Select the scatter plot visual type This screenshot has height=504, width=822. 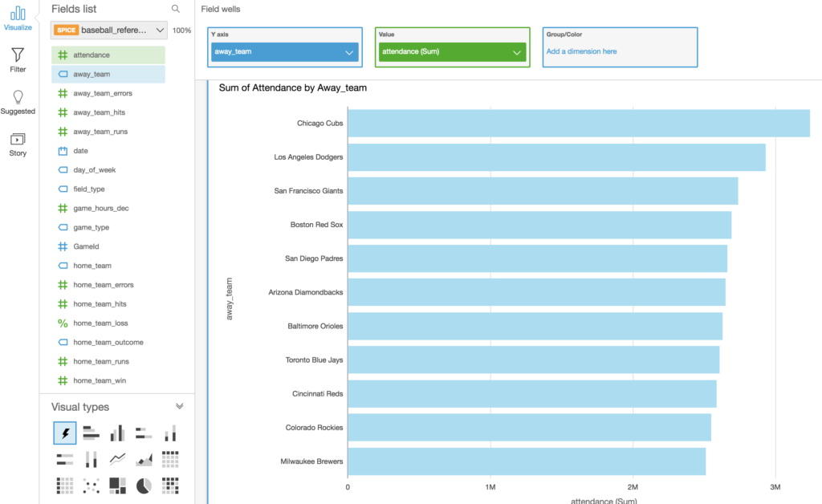tap(92, 485)
